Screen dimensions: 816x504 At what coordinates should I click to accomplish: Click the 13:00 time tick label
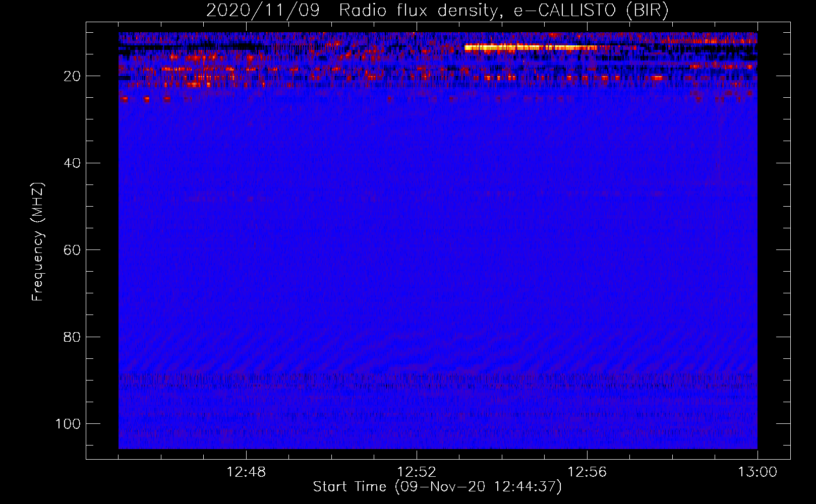(757, 472)
